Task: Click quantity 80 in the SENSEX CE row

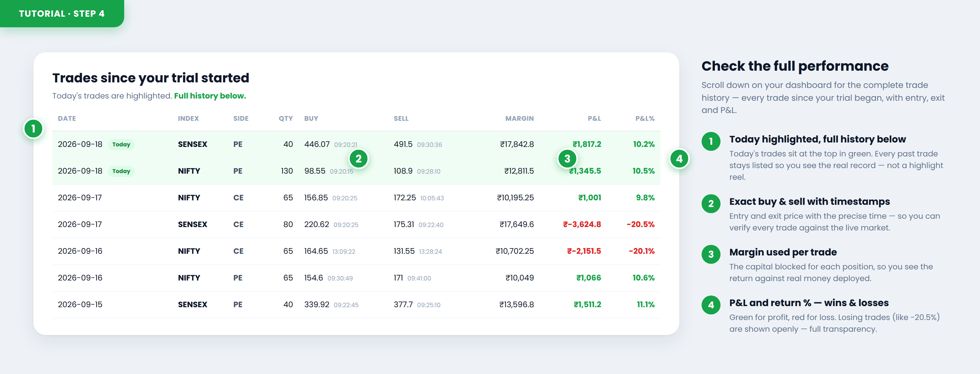Action: coord(288,224)
